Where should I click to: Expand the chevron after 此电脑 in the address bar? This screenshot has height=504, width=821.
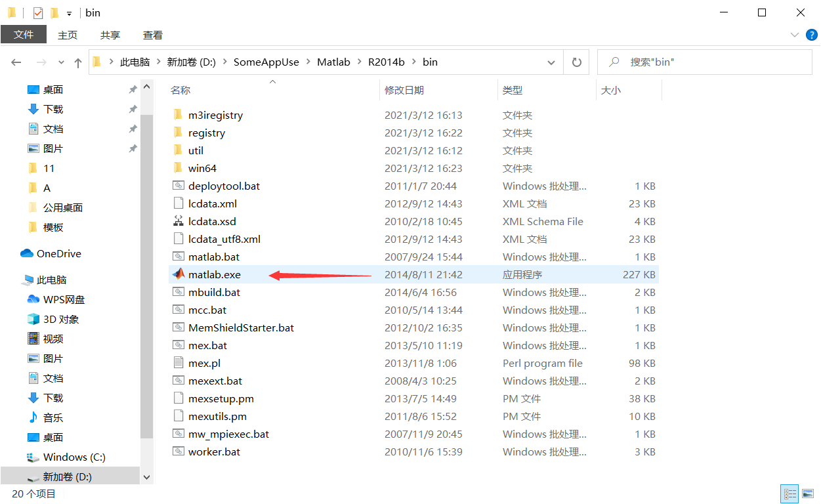point(158,62)
